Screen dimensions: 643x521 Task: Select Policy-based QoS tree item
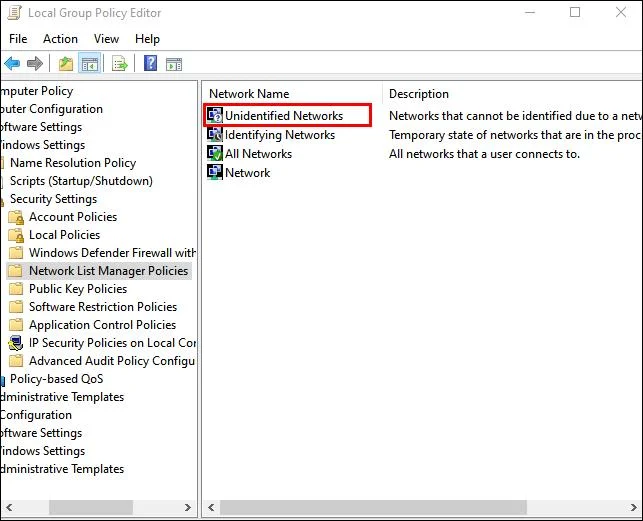tap(57, 379)
